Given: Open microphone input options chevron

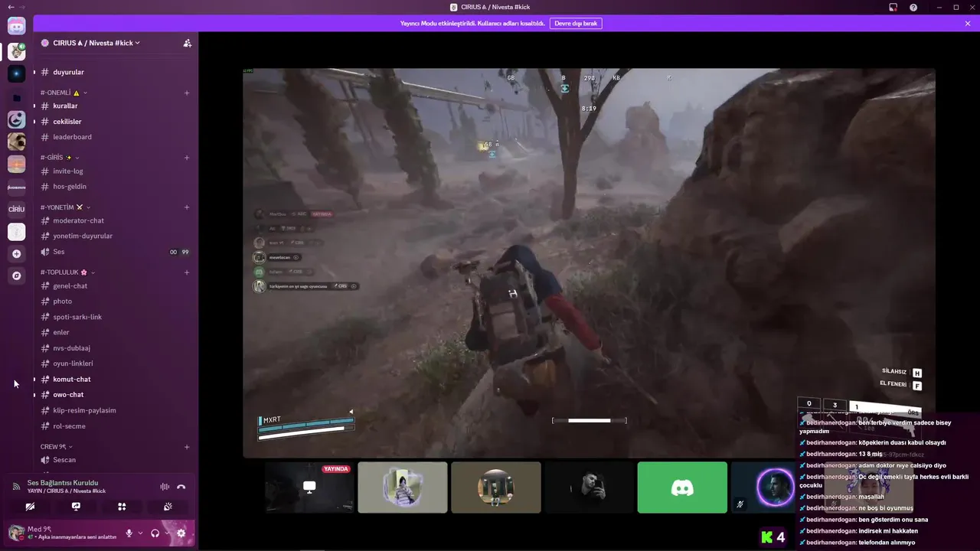Looking at the screenshot, I should point(140,533).
